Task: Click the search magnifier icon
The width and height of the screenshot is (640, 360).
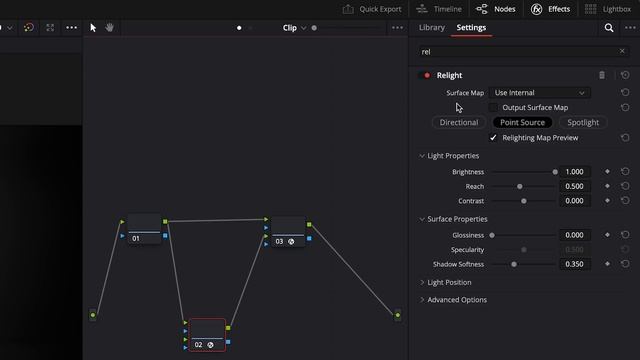Action: tap(609, 28)
